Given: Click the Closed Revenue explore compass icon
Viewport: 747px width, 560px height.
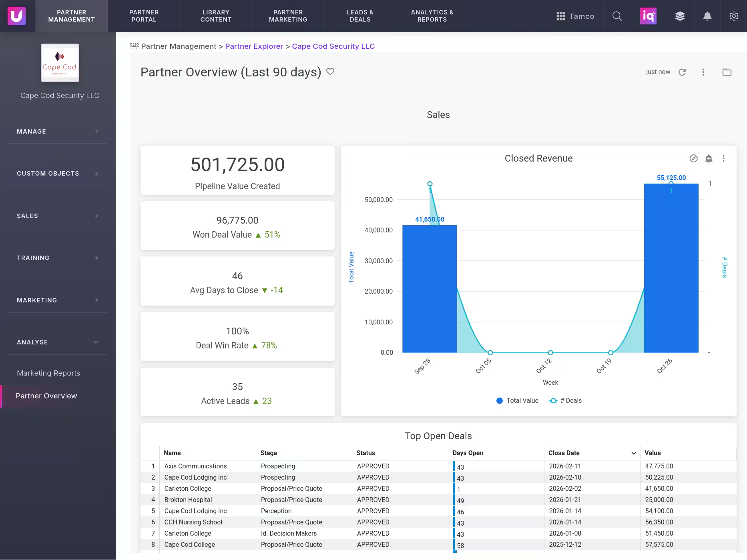Looking at the screenshot, I should pyautogui.click(x=694, y=158).
